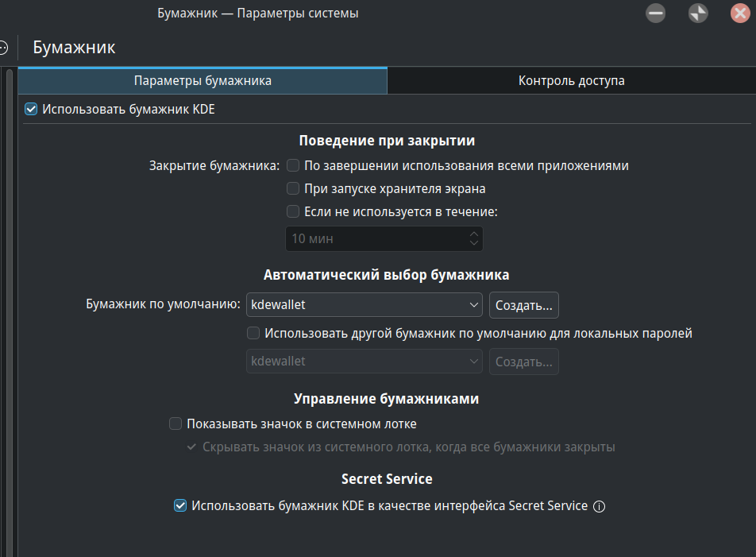Select the Параметры бумажника tab
756x557 pixels.
[202, 81]
